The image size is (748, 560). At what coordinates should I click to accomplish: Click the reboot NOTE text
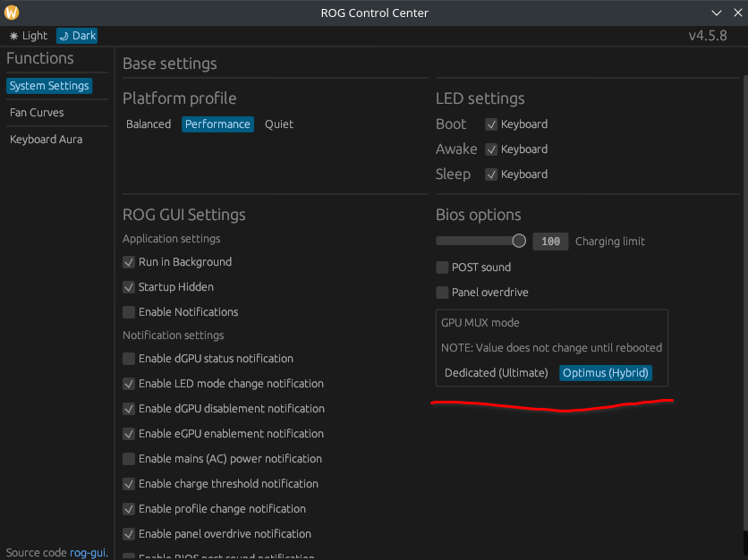click(551, 348)
